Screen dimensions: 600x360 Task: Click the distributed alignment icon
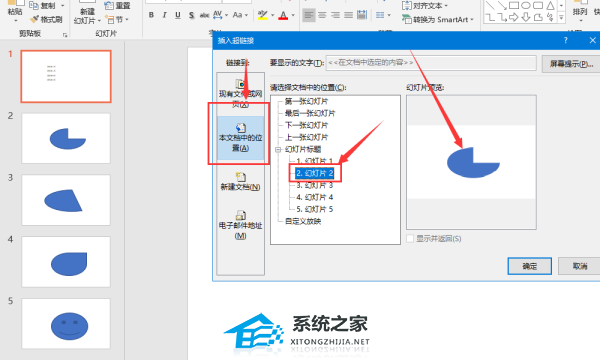(362, 15)
